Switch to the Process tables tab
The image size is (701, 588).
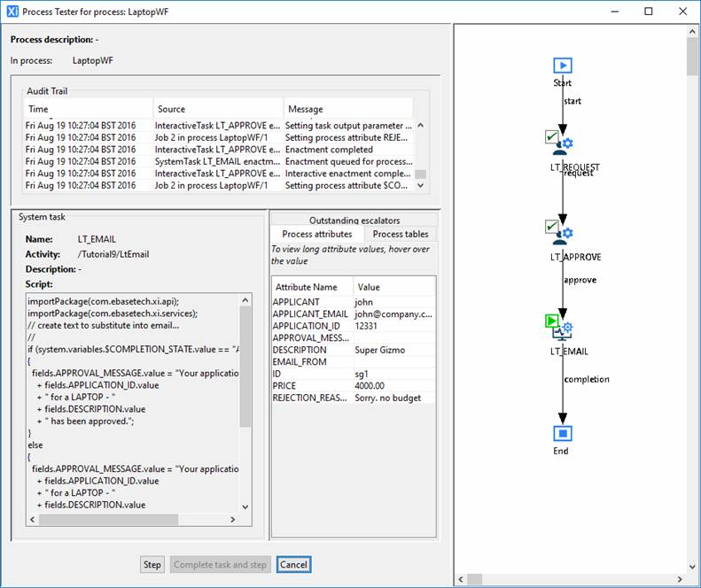click(x=401, y=234)
